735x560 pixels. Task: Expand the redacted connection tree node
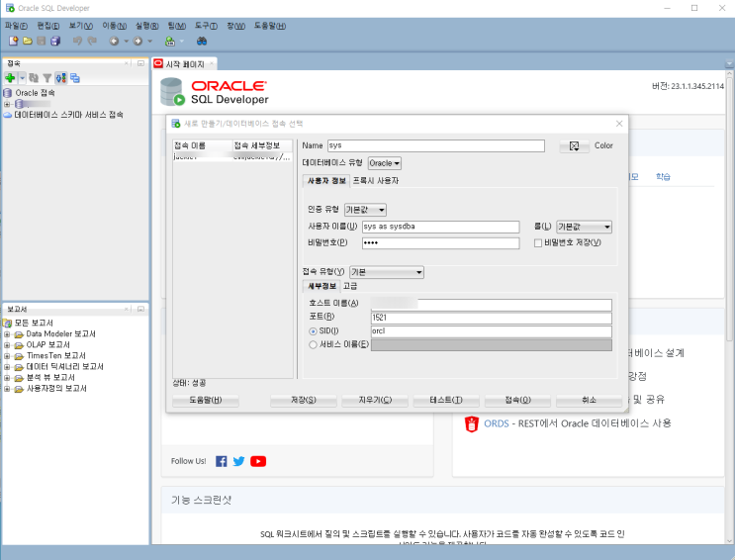click(7, 104)
